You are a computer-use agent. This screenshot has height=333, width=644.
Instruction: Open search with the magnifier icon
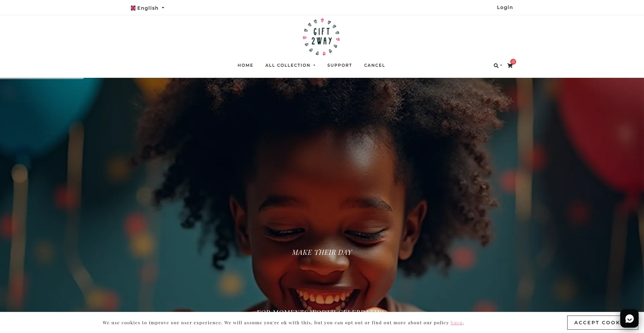(496, 66)
